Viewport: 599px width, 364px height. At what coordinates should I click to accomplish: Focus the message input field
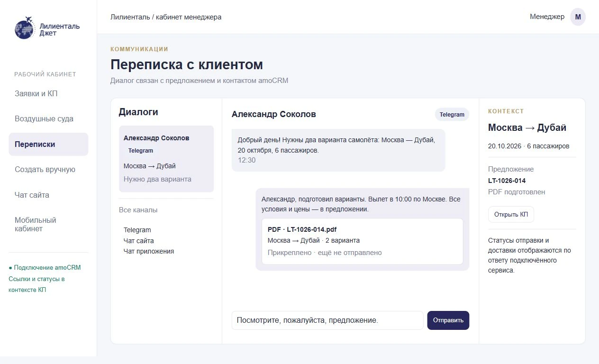tap(327, 320)
